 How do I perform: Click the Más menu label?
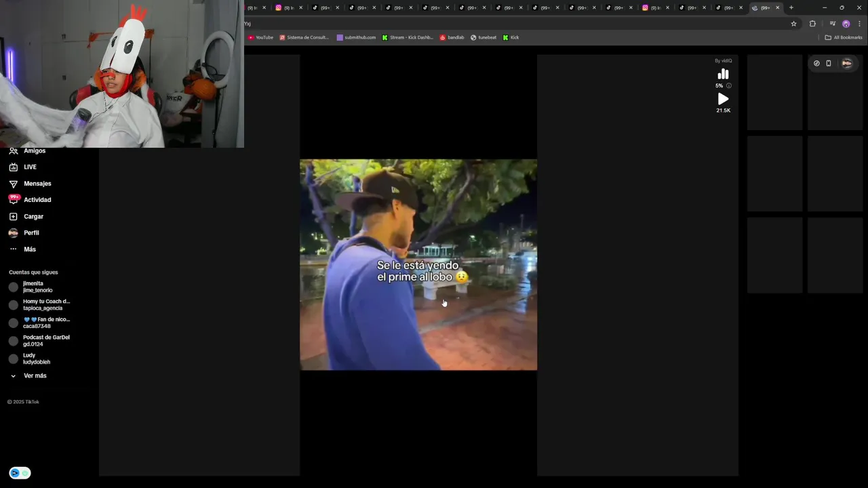pyautogui.click(x=30, y=249)
